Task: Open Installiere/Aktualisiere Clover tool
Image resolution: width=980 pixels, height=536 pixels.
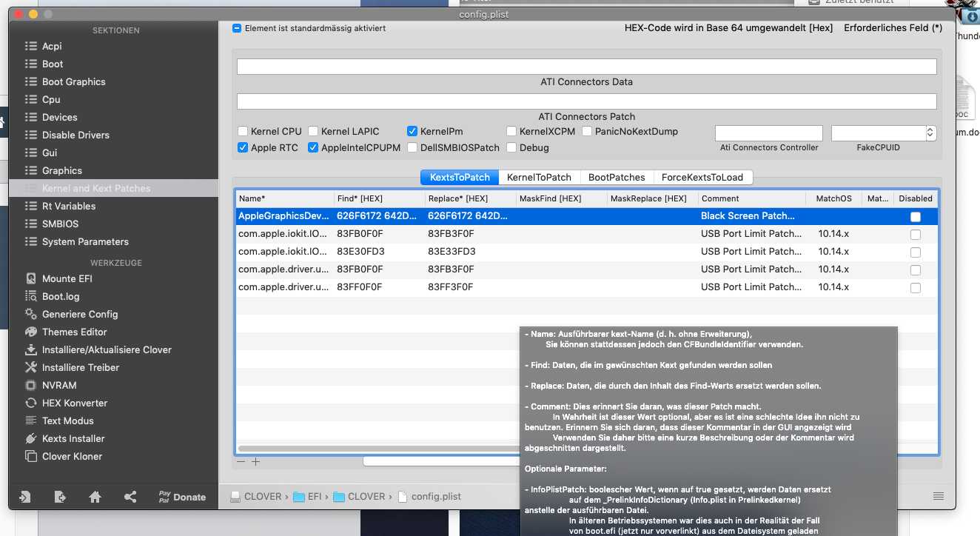Action: [107, 349]
